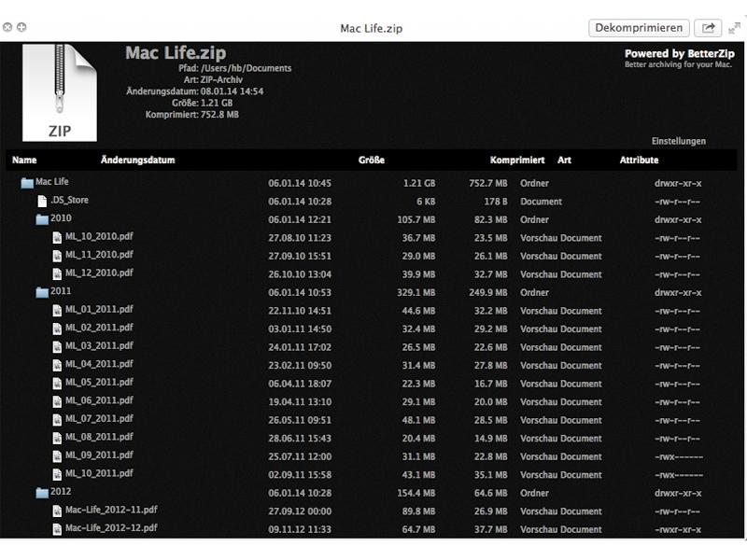Sort by Attribute column header
This screenshot has height=560, width=747.
[639, 160]
